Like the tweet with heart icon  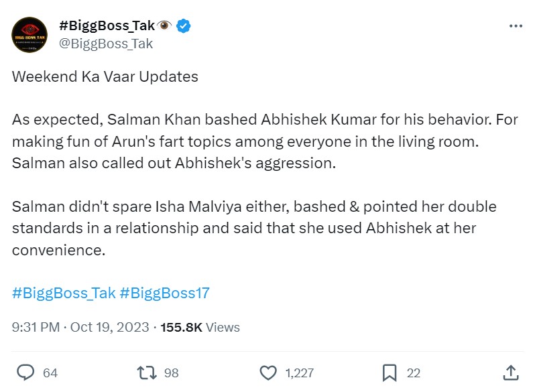tap(268, 373)
